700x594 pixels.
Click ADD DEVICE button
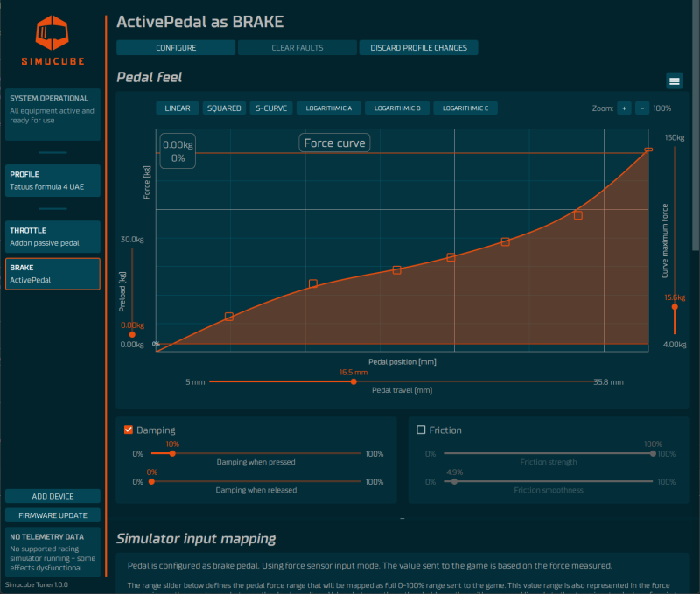click(52, 496)
